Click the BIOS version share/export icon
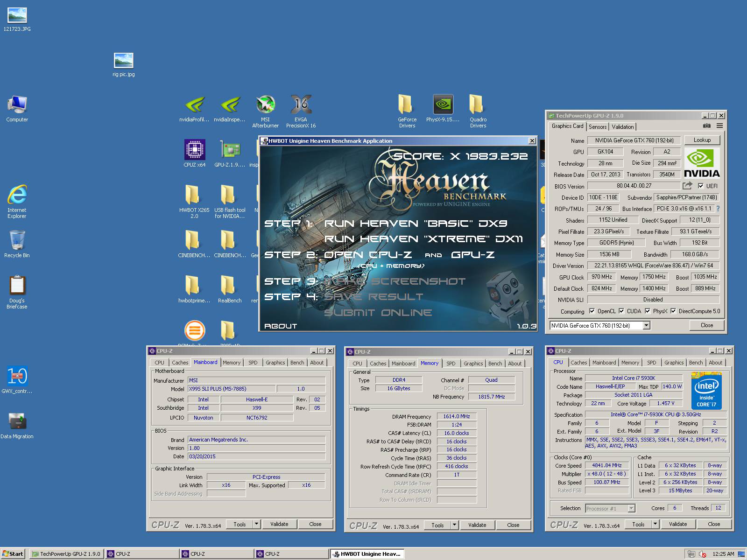Viewport: 747px width, 560px height. coord(688,186)
